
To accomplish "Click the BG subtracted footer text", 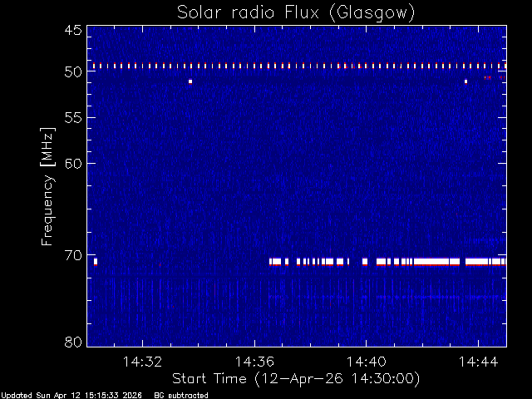I will coord(181,396).
